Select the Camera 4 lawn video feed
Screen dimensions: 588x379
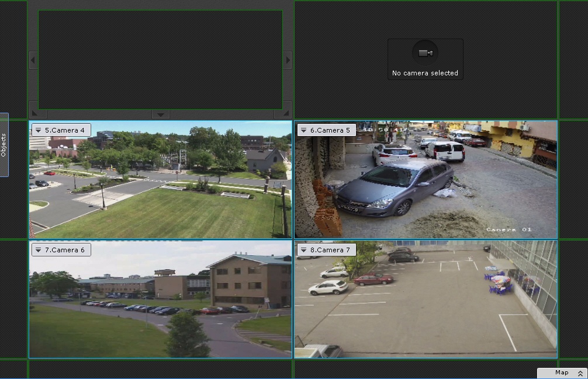pyautogui.click(x=160, y=187)
